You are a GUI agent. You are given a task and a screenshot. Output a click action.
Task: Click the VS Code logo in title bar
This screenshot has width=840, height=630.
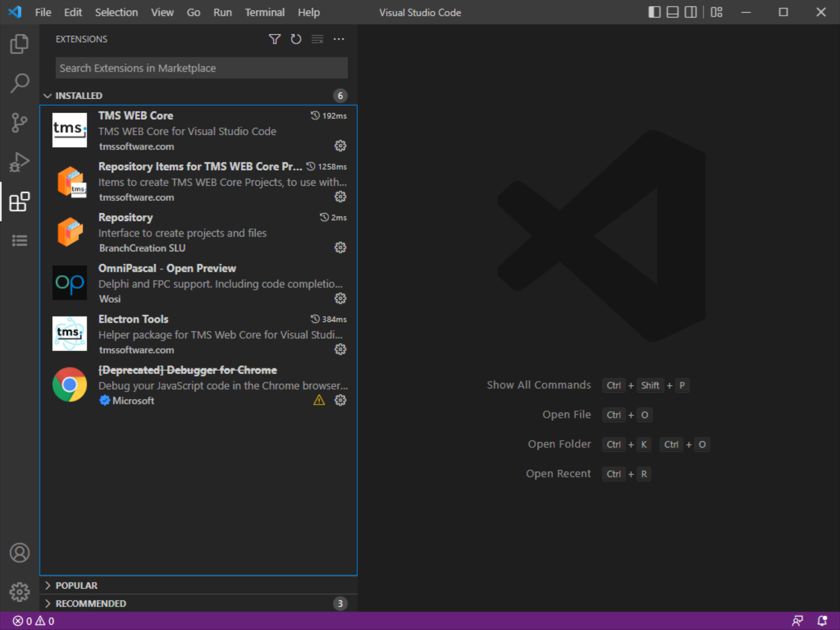[15, 12]
